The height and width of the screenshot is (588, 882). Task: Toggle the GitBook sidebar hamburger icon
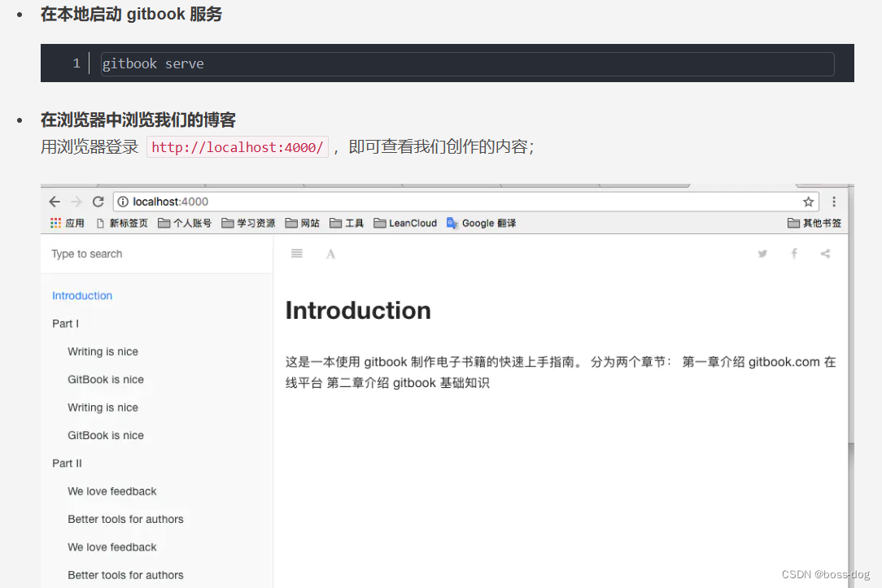click(297, 254)
